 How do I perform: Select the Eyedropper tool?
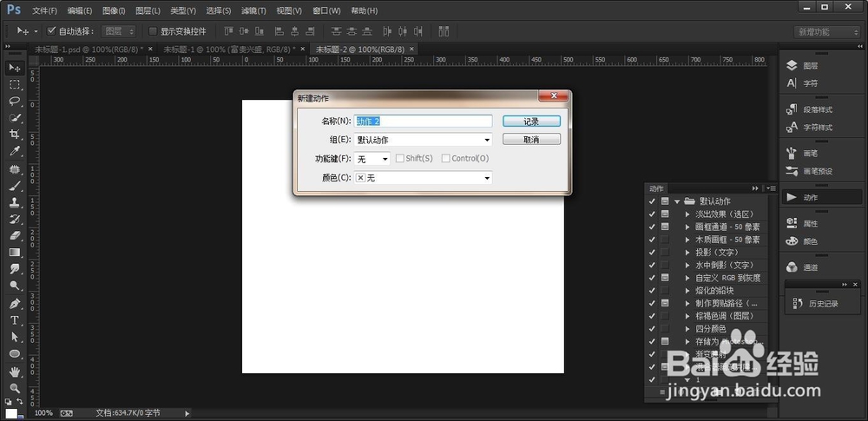(x=15, y=151)
